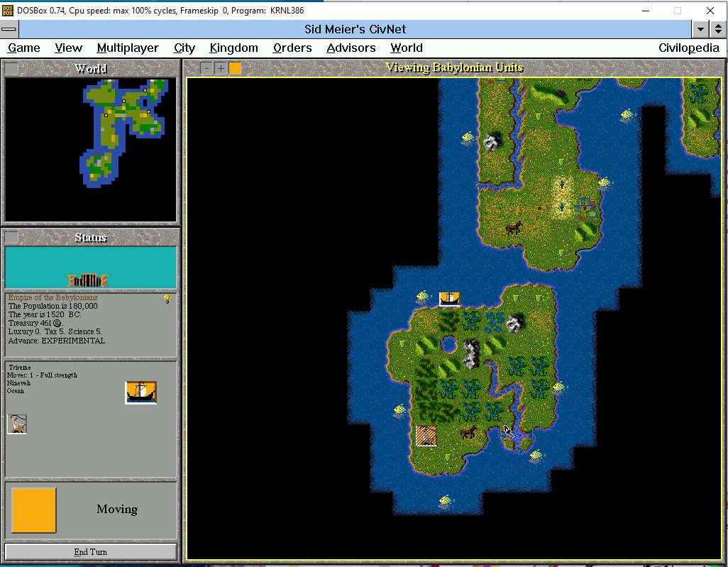Click the lightbulb research icon in Status panel
The image size is (728, 567).
pos(167,299)
